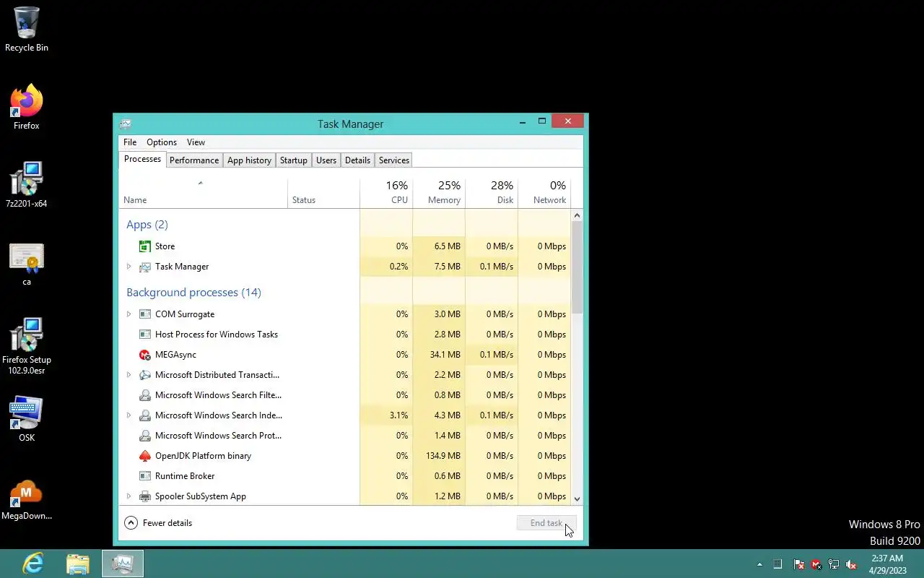Sort by the Memory column header

point(439,193)
